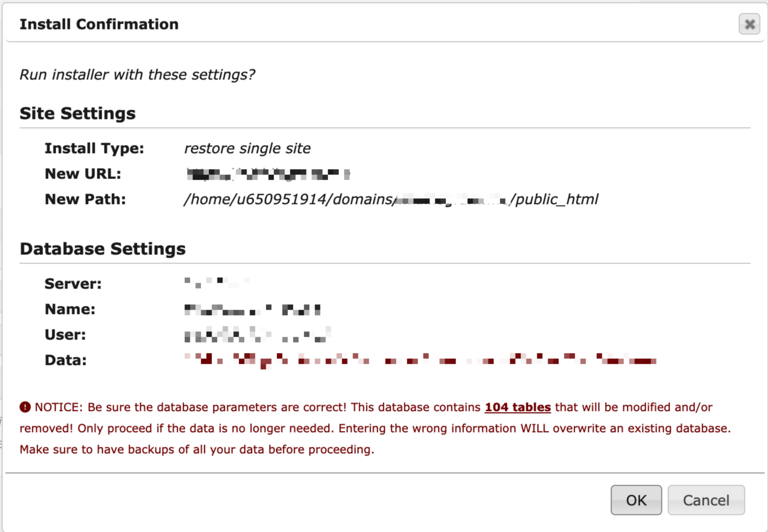This screenshot has height=532, width=768.
Task: Click the Site Settings heading
Action: (77, 113)
